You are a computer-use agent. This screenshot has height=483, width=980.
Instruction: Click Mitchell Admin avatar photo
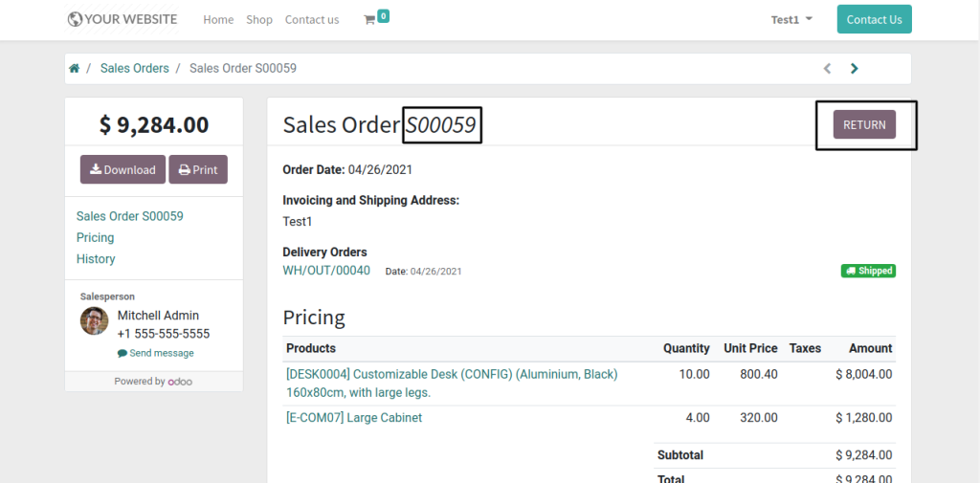[x=95, y=320]
